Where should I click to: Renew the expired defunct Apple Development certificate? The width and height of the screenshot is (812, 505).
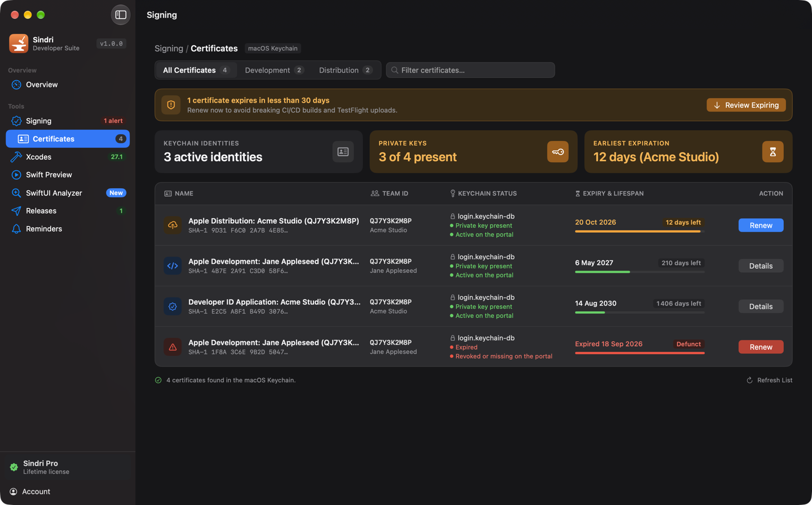point(761,347)
